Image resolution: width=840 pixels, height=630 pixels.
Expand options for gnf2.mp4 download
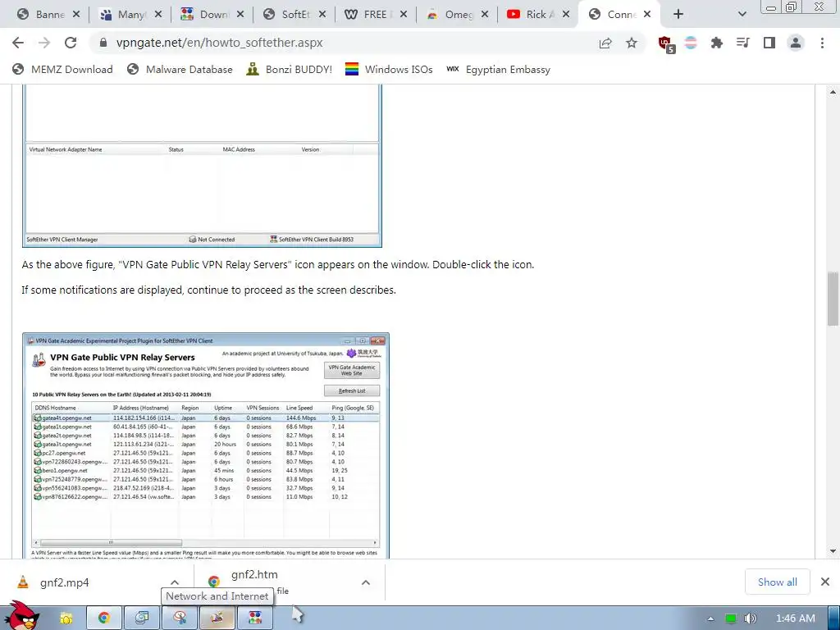[x=175, y=582]
